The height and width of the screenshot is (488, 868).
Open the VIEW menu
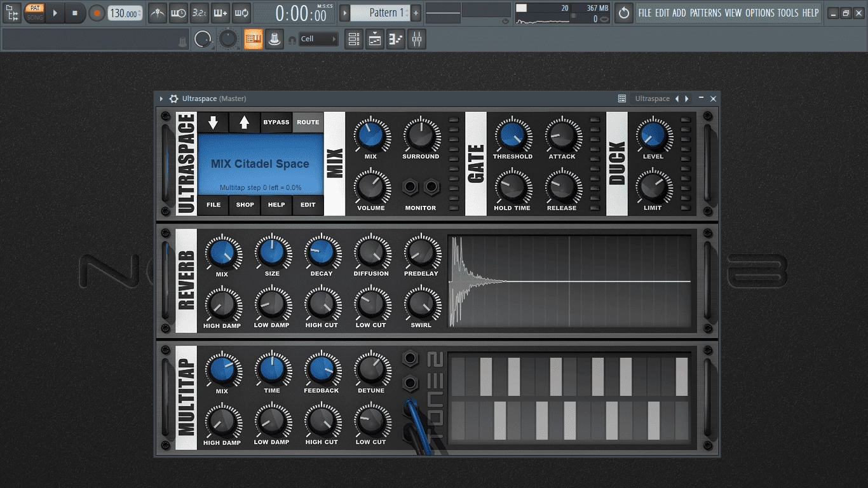[733, 13]
